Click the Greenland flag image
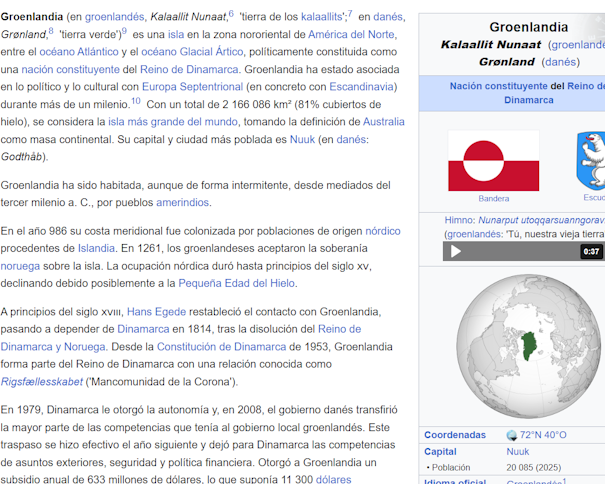The image size is (605, 484). point(493,161)
